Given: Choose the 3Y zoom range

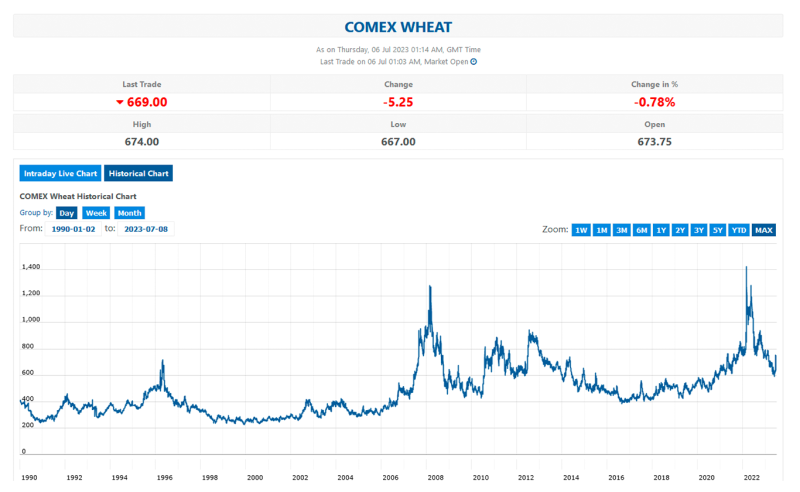Looking at the screenshot, I should [699, 230].
